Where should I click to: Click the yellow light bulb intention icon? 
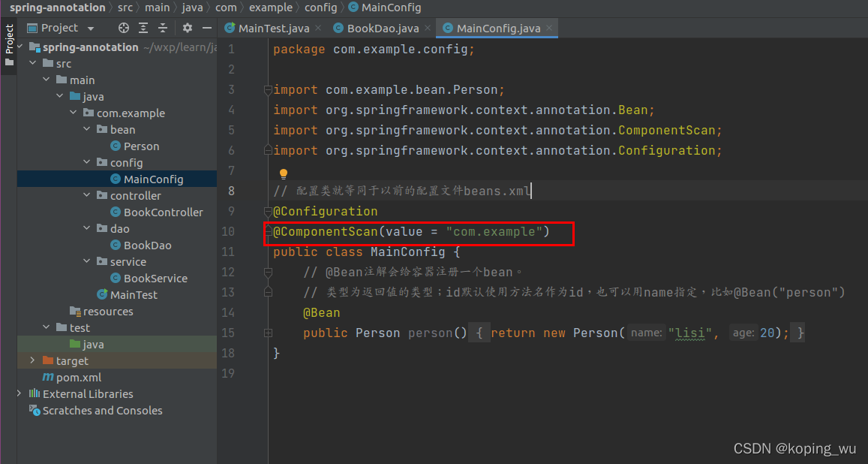point(284,174)
